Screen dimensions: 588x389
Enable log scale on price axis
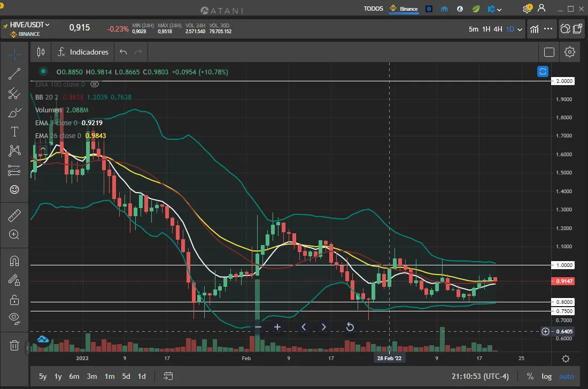click(x=546, y=376)
